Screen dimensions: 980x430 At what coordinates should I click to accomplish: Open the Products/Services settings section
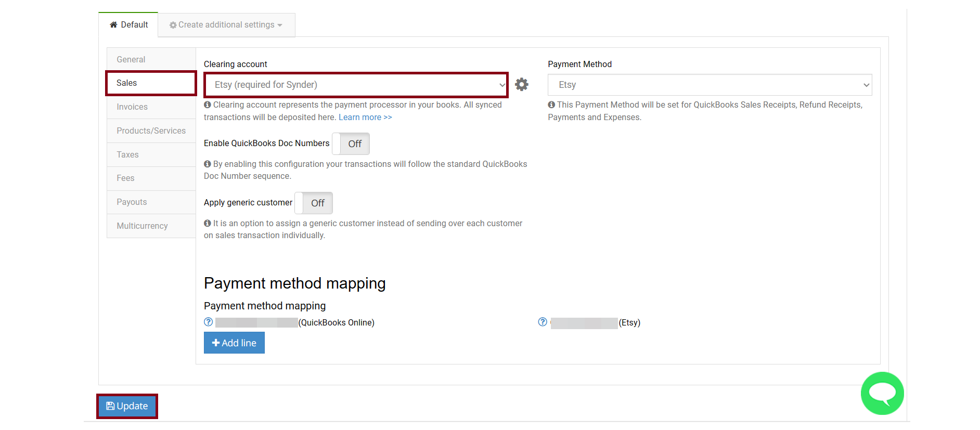point(151,131)
